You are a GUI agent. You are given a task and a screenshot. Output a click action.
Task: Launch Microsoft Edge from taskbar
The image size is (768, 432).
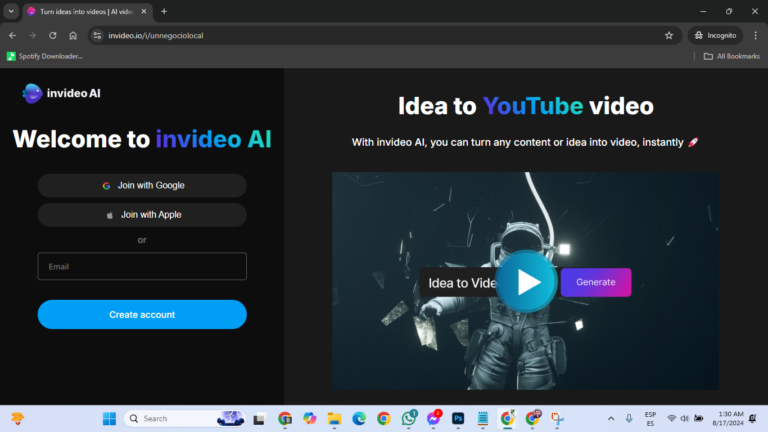tap(359, 419)
